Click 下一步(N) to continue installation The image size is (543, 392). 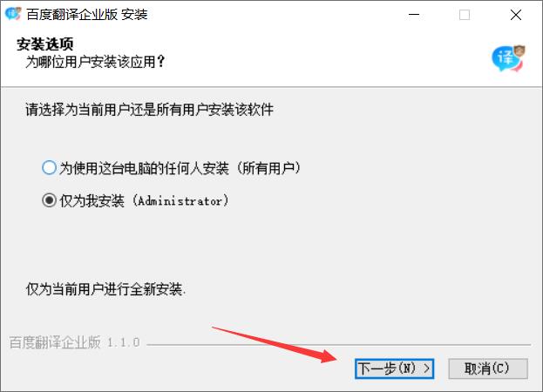[x=394, y=368]
